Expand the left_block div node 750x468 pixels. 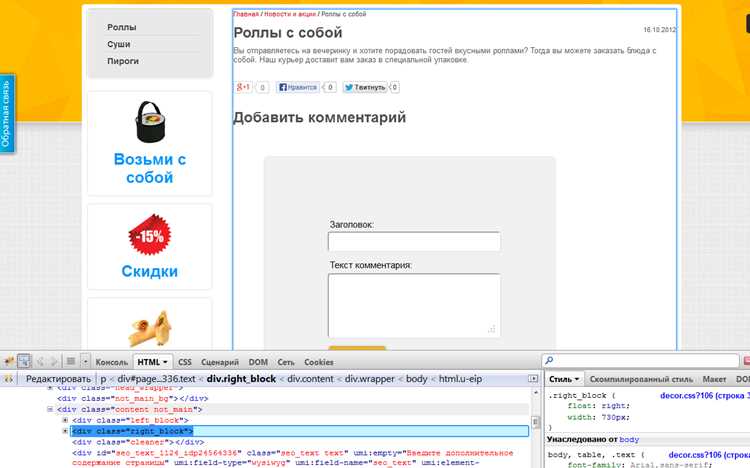pyautogui.click(x=66, y=420)
